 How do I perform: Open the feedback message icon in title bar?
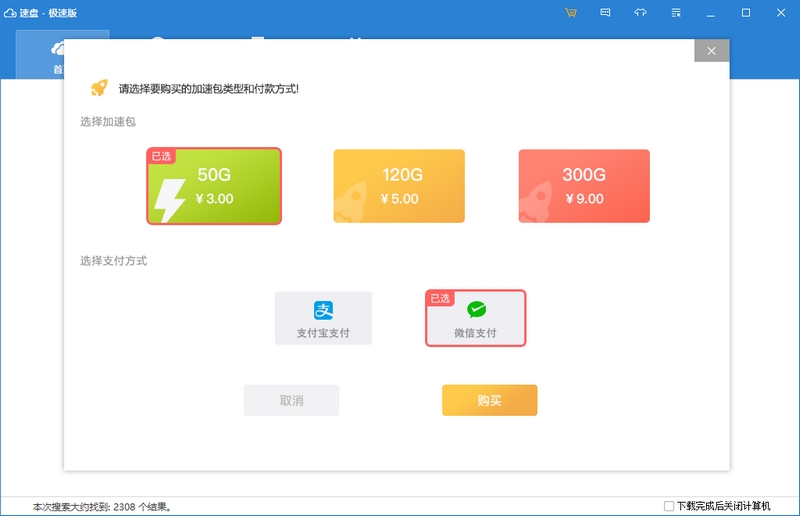point(605,13)
